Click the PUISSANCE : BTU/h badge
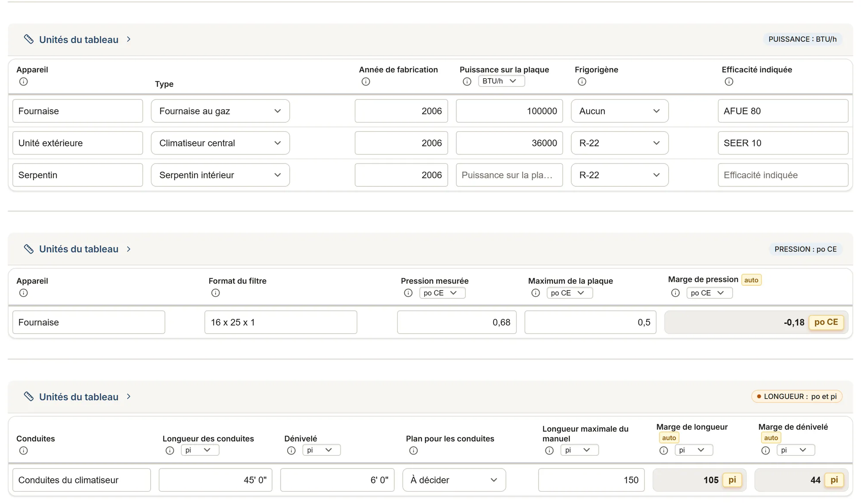The image size is (861, 504). pyautogui.click(x=802, y=39)
